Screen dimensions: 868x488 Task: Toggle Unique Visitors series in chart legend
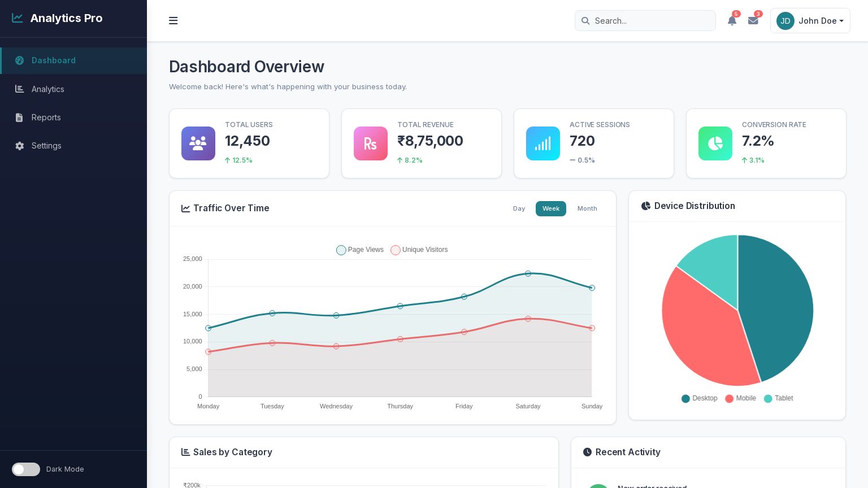click(419, 250)
